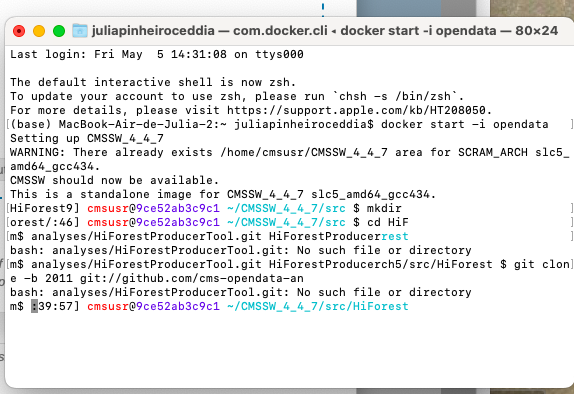Click the red cmsusr username on the mkdir line
This screenshot has width=574, height=394.
[108, 208]
